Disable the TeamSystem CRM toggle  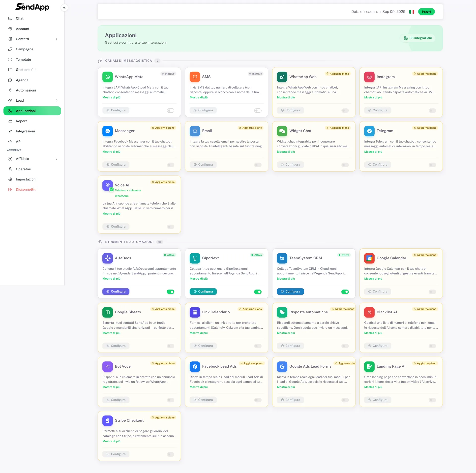[x=345, y=292]
